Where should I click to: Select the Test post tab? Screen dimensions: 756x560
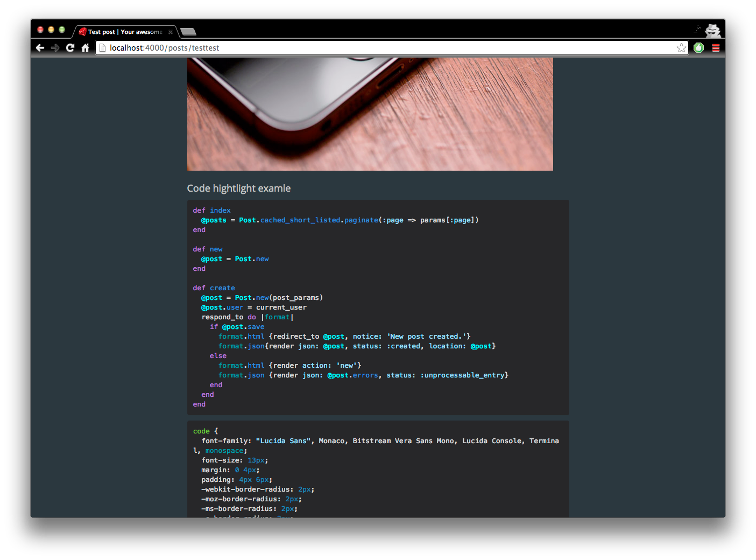point(124,32)
